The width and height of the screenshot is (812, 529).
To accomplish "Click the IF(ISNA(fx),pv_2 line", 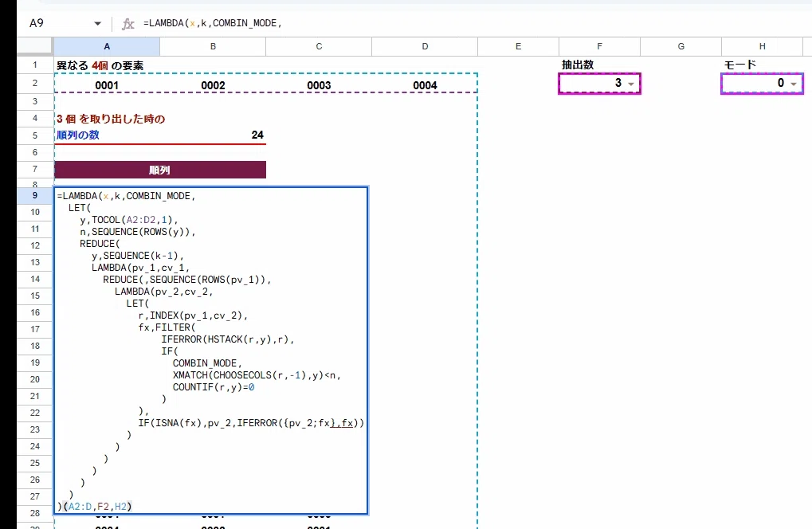I will 251,423.
